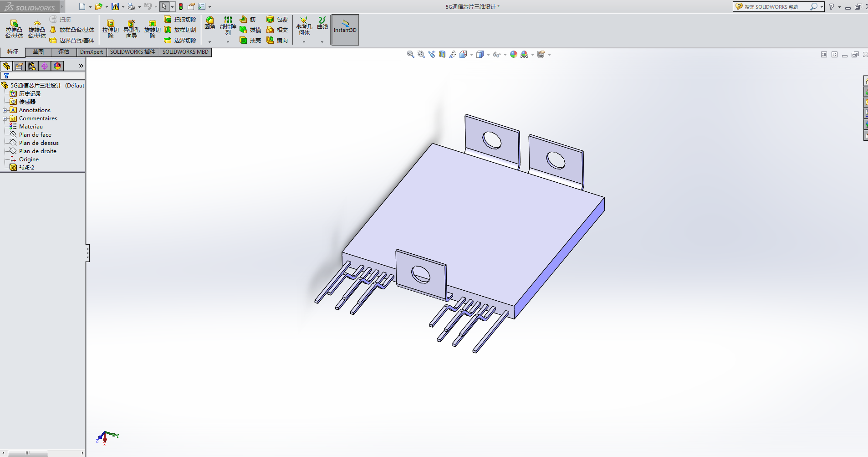Switch to the 草图 sketch tab
Viewport: 868px width, 457px height.
click(38, 52)
